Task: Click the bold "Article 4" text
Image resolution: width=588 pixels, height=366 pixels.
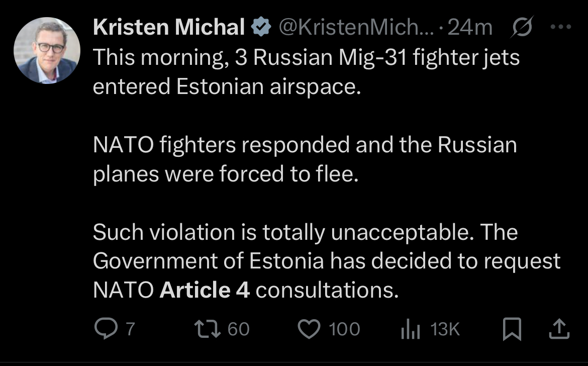Action: 204,290
